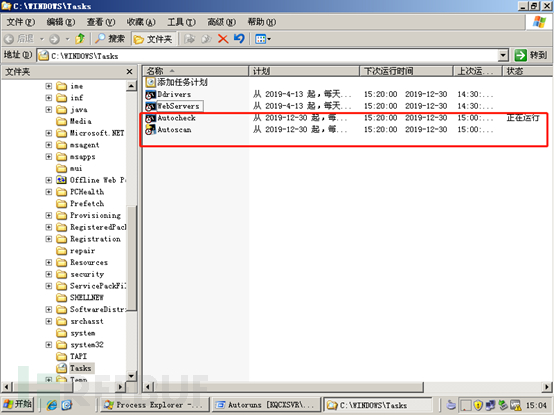
Task: Sort by the 上次运... column header
Action: [x=478, y=71]
